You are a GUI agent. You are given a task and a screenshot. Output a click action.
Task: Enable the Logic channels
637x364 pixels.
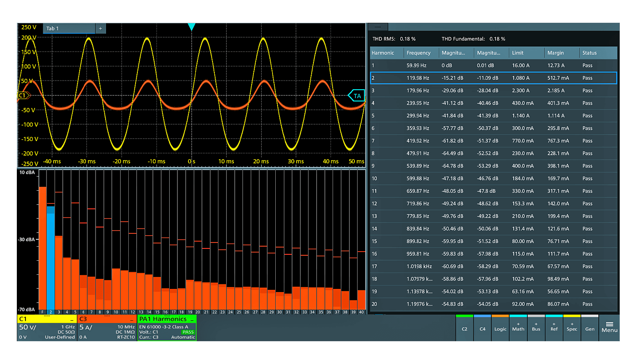[x=500, y=328]
